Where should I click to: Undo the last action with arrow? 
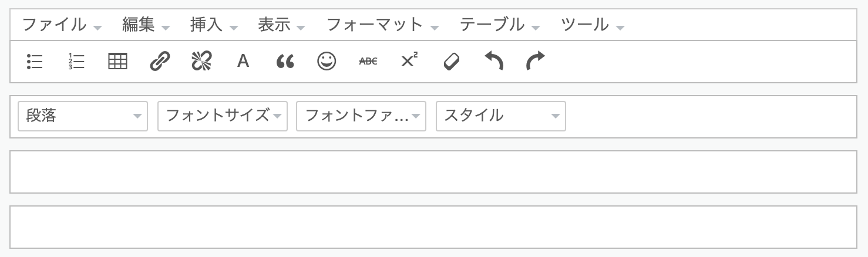pyautogui.click(x=493, y=61)
